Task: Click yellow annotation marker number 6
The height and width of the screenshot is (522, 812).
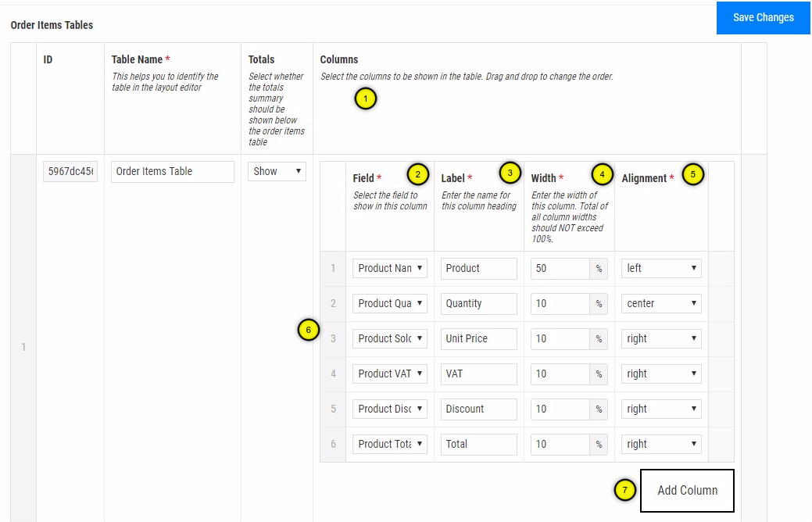Action: [309, 331]
